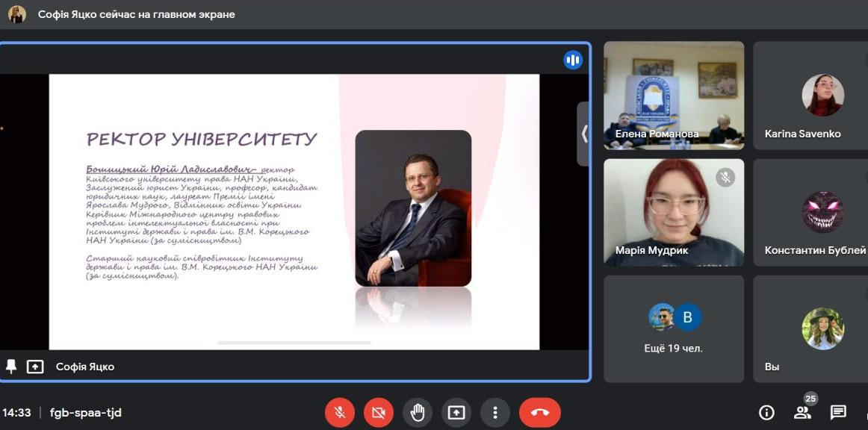Select the Karina Savenko participant tile

click(x=810, y=95)
